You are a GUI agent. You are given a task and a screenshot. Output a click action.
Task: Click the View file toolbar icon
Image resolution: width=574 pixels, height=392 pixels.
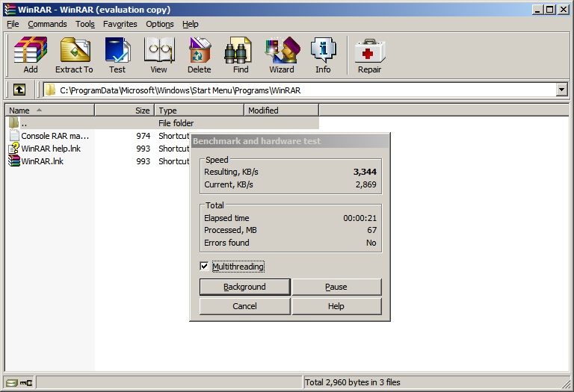point(159,50)
